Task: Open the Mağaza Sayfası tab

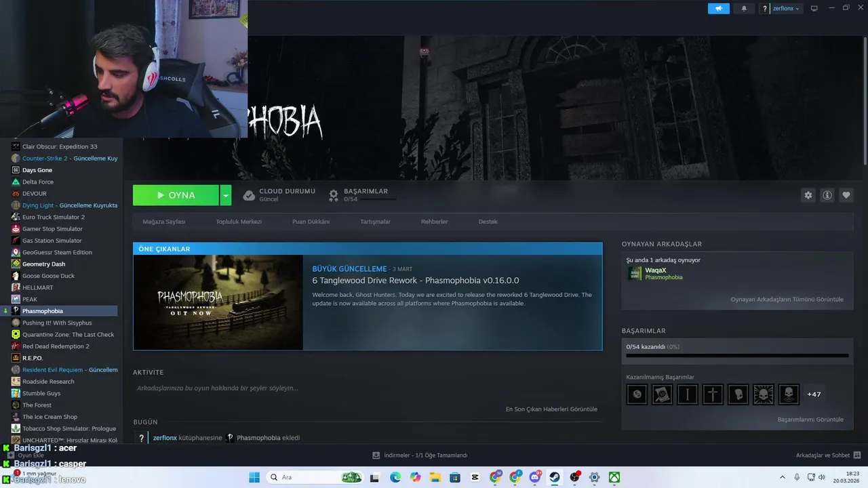Action: point(163,222)
